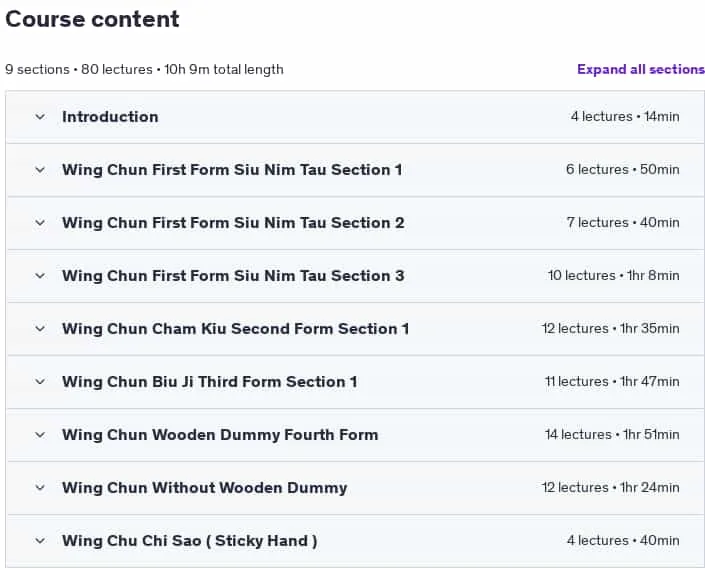Expand chevron beside Siu Nim Tau Section 1
Image resolution: width=705 pixels, height=568 pixels.
(x=40, y=170)
